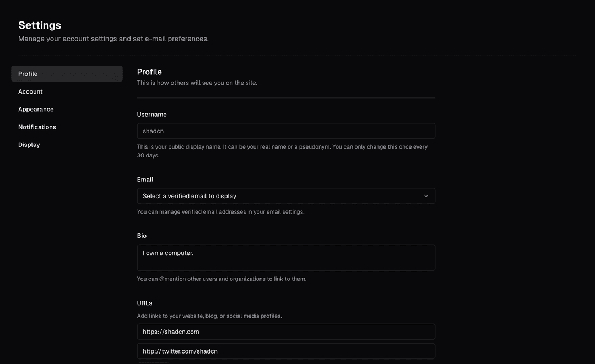595x364 pixels.
Task: Select the Notifications sidebar item
Action: tap(37, 126)
